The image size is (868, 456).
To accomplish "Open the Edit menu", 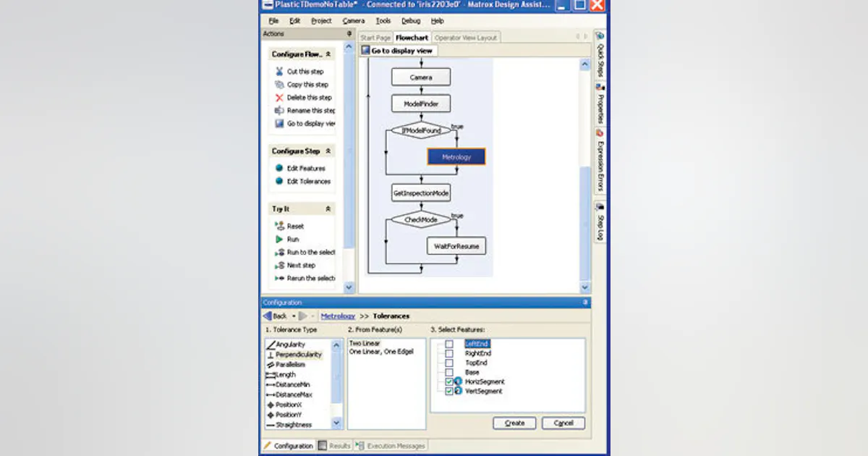I will coord(295,21).
